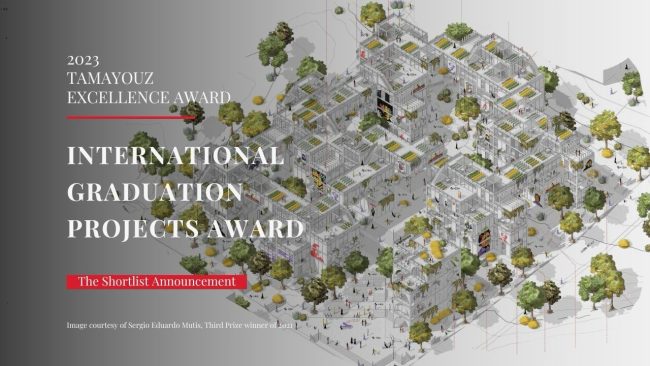Image resolution: width=650 pixels, height=366 pixels.
Task: Click the TAMAYOUZ title text
Action: point(110,78)
